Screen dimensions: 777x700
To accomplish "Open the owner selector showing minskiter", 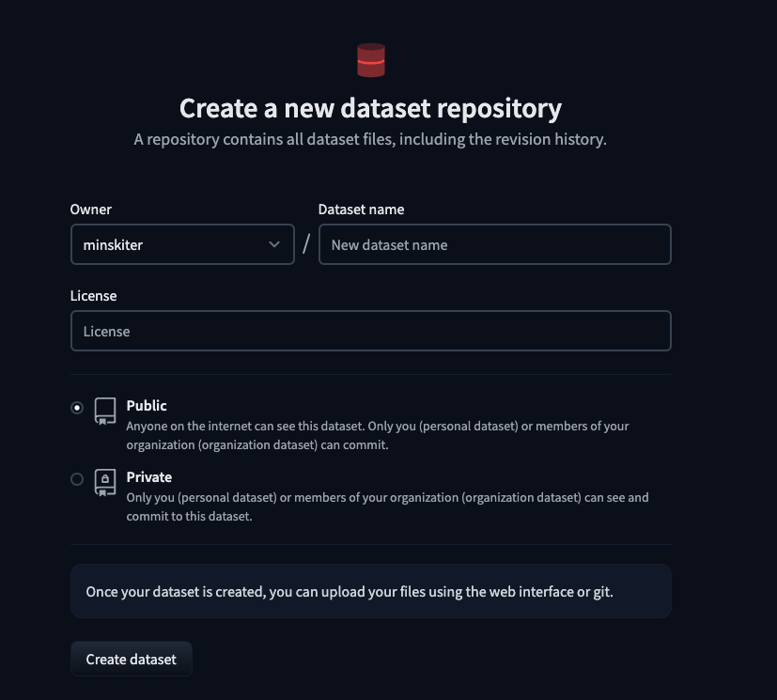I will pyautogui.click(x=169, y=244).
